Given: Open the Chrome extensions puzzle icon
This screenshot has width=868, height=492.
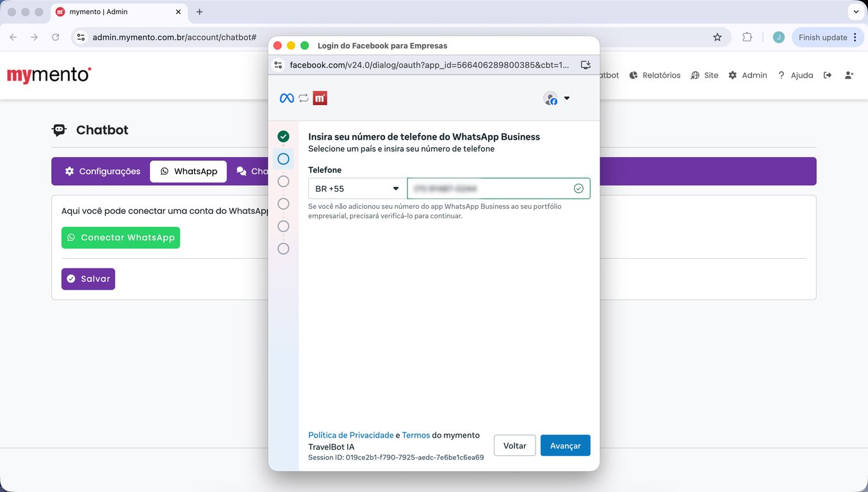Looking at the screenshot, I should pos(747,37).
